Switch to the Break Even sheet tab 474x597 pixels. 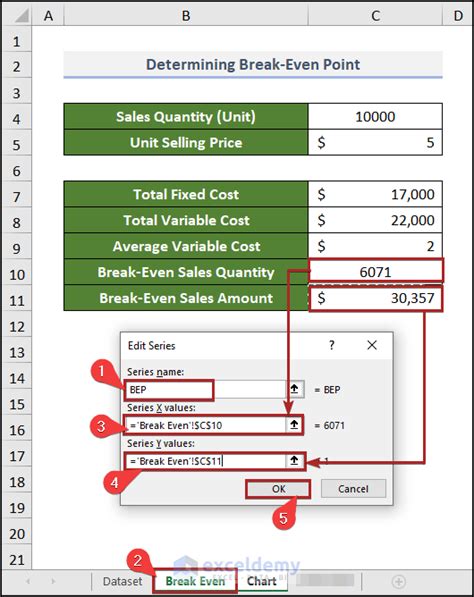195,581
